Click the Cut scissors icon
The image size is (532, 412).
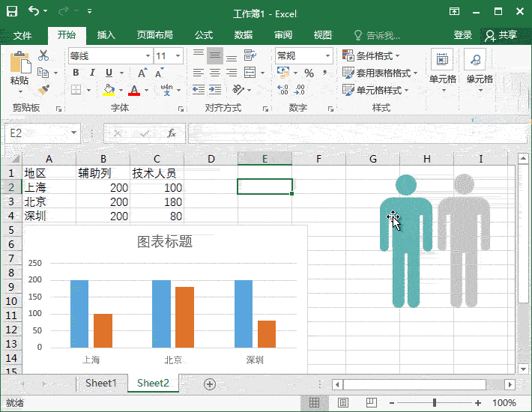43,55
